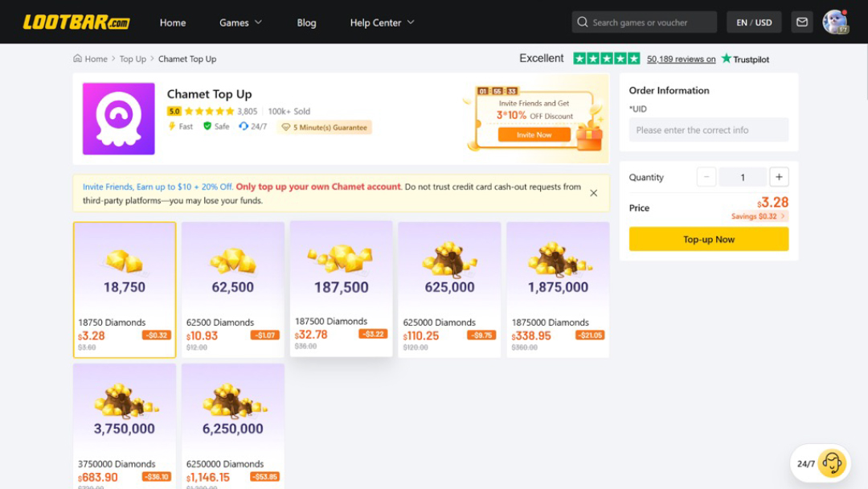
Task: Click the -$3.22 discount tag
Action: tap(373, 334)
